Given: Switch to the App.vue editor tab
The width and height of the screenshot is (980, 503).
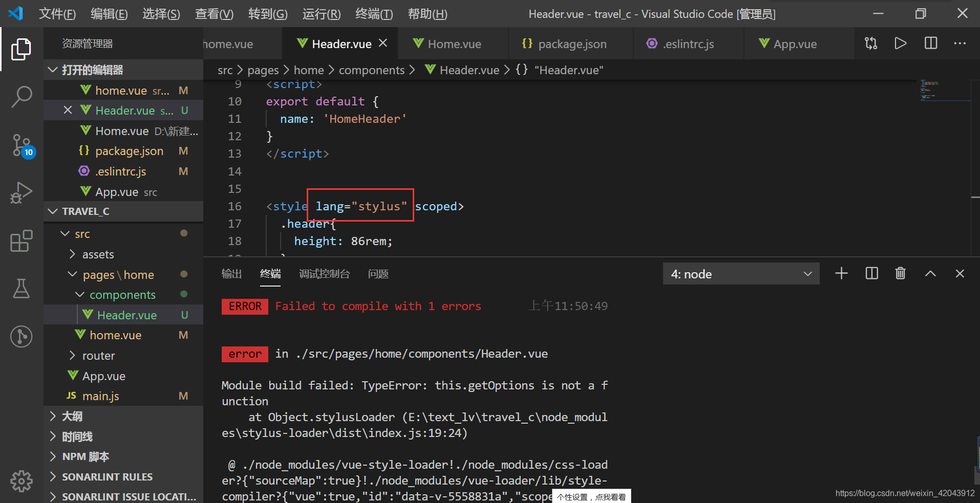Looking at the screenshot, I should (x=799, y=43).
